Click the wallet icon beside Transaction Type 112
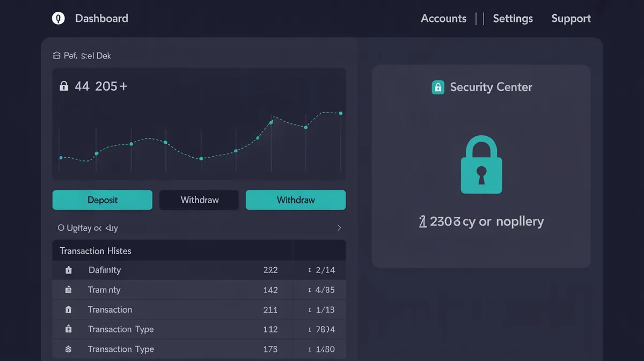Screen dimensions: 644x361 (68, 329)
